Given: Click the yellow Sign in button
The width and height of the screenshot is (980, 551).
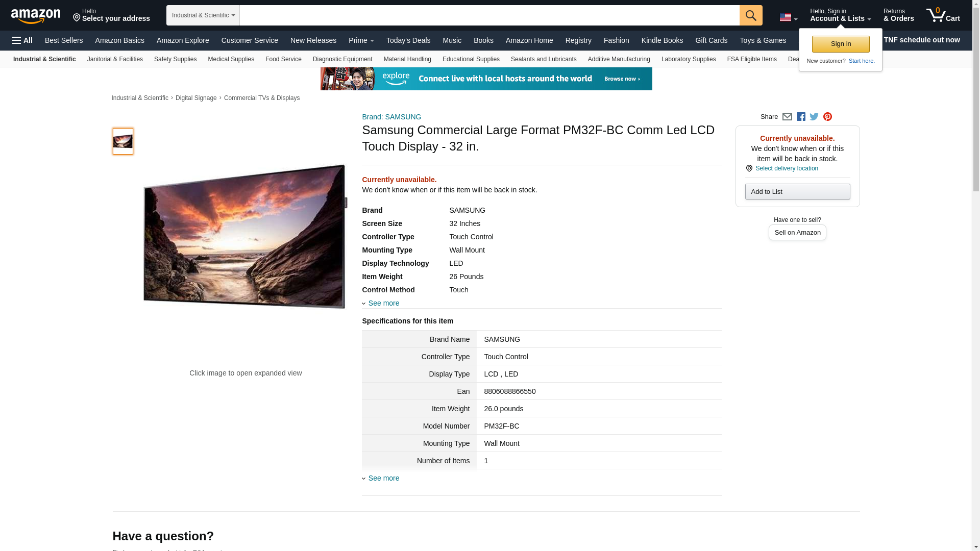Looking at the screenshot, I should (840, 44).
